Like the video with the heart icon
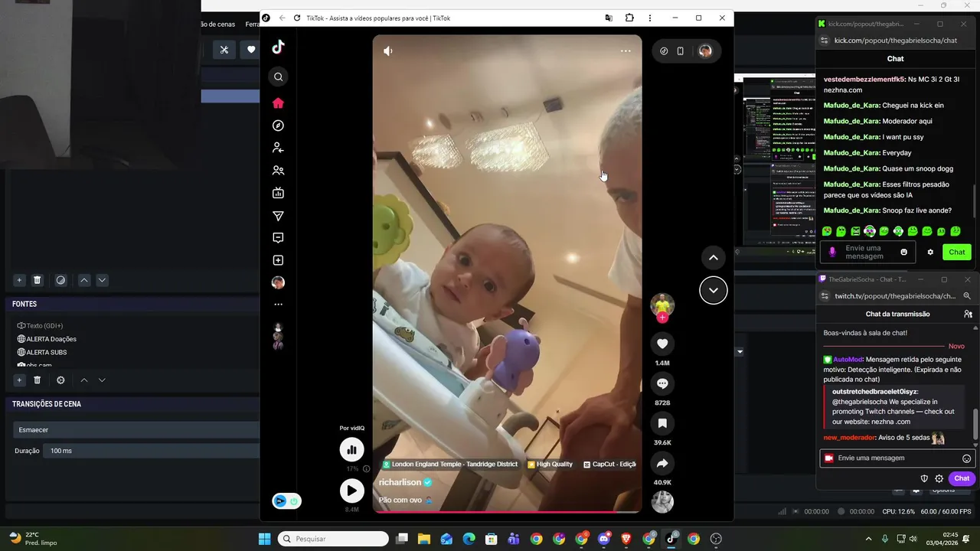The image size is (980, 551). [x=662, y=344]
